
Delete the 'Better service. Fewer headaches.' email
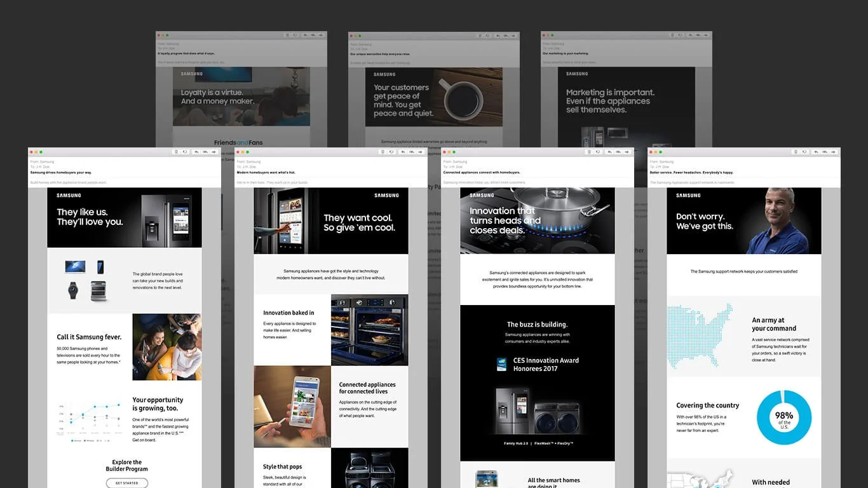click(x=796, y=152)
